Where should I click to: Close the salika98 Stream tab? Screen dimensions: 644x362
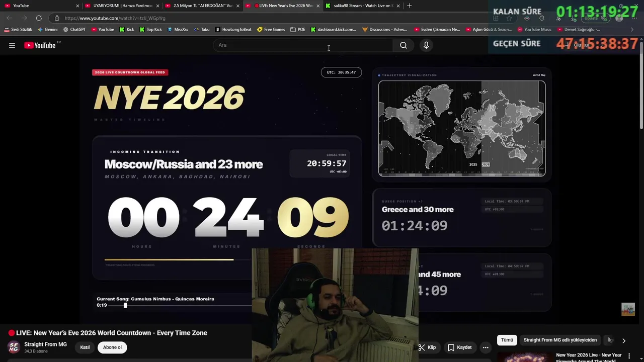click(x=398, y=6)
